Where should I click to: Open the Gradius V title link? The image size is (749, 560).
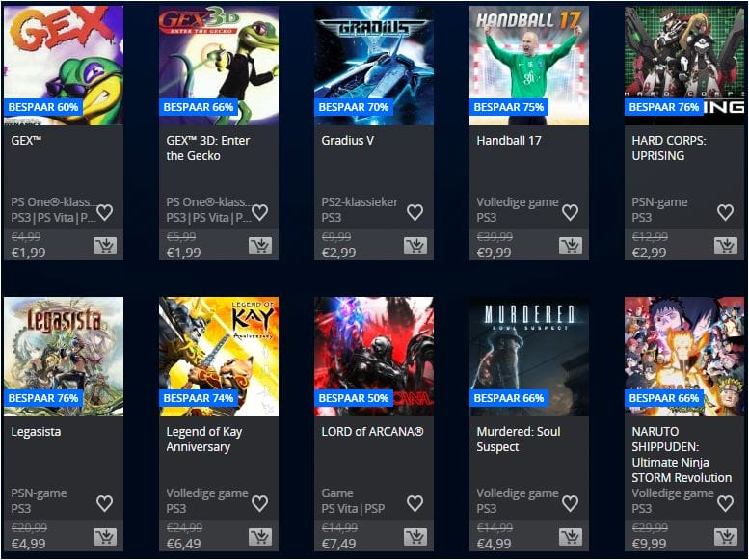(348, 141)
